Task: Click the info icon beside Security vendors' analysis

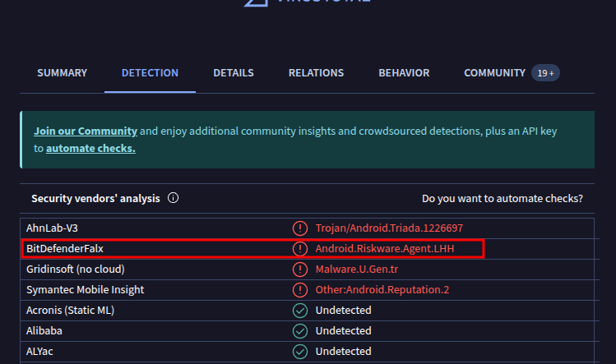Action: click(173, 199)
